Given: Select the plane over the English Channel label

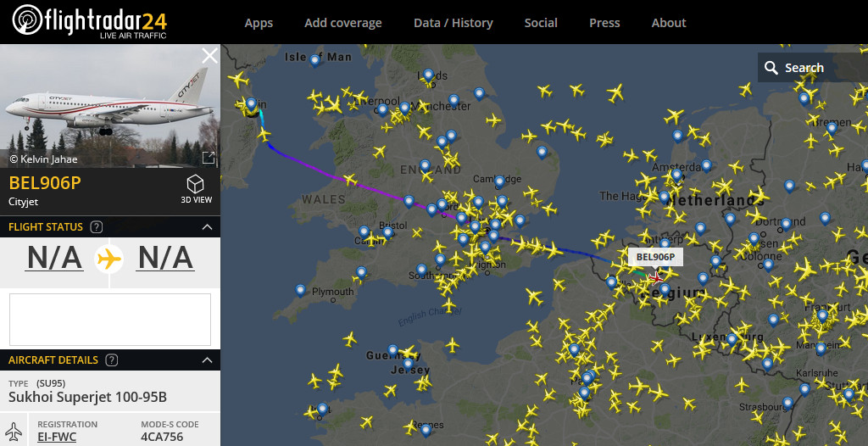Looking at the screenshot, I should [x=448, y=304].
